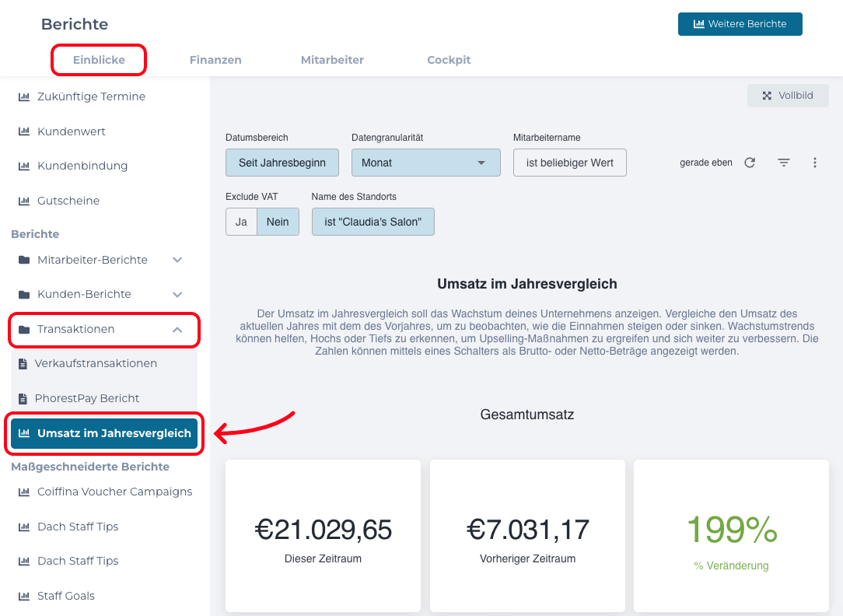
Task: Toggle the Vollbild fullscreen mode
Action: pyautogui.click(x=787, y=95)
